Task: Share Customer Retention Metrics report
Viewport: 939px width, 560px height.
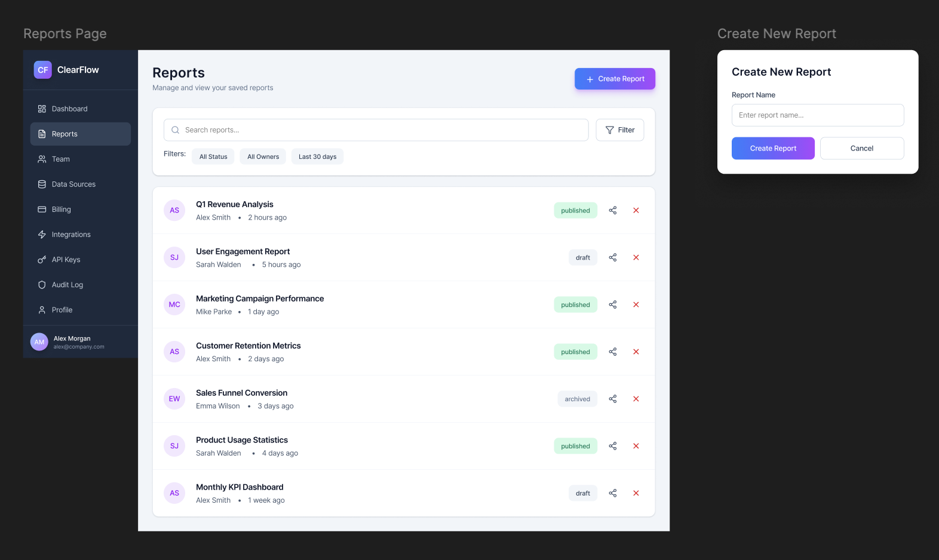Action: (613, 352)
